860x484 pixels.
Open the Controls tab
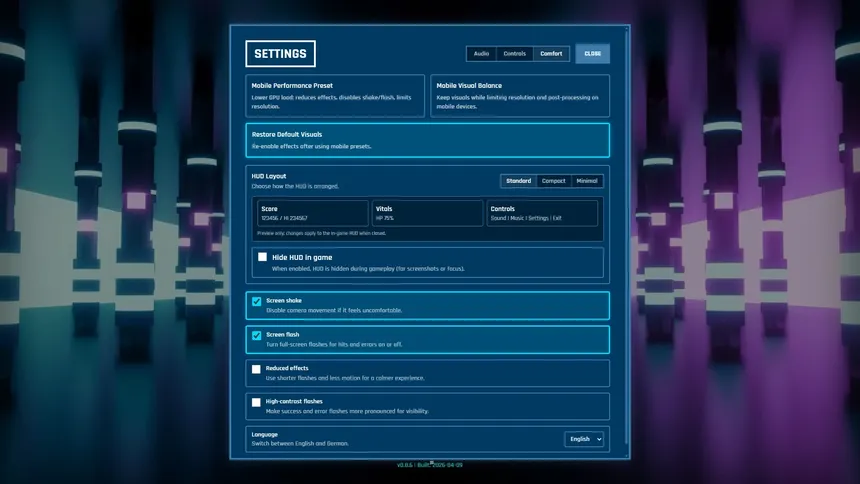[514, 54]
